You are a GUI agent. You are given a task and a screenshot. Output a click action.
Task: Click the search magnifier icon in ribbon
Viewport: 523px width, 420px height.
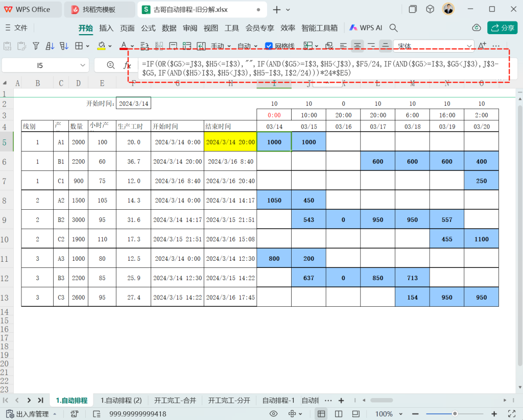(x=394, y=28)
